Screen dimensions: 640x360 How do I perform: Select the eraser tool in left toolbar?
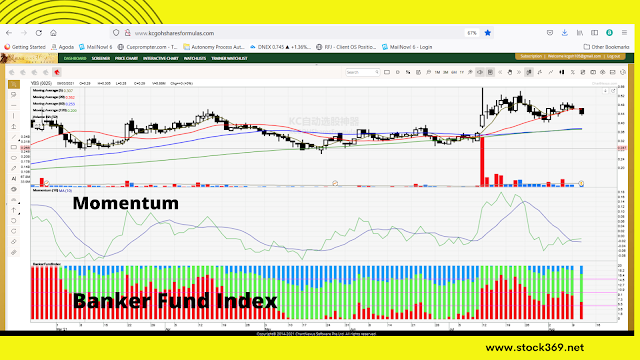click(13, 242)
